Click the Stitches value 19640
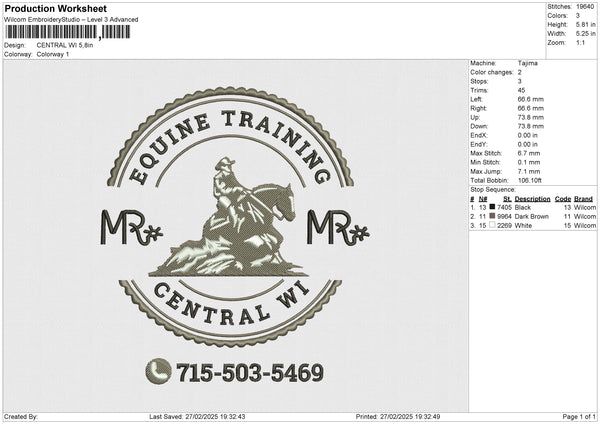 point(585,7)
